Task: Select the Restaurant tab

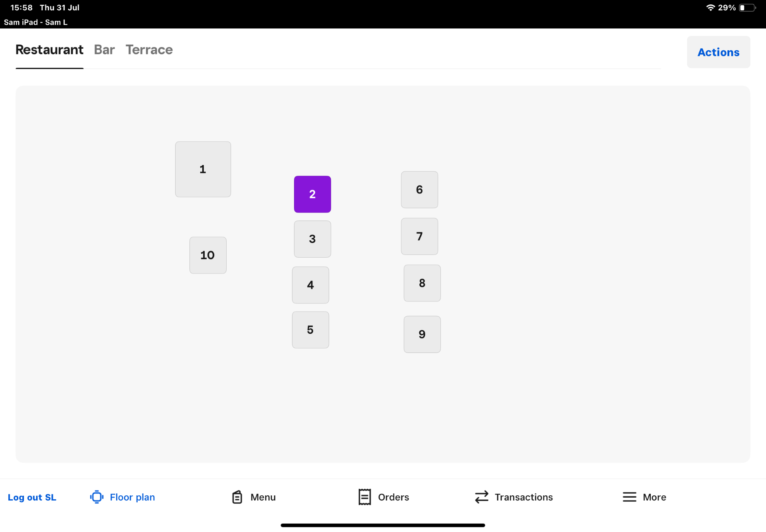Action: pos(49,50)
